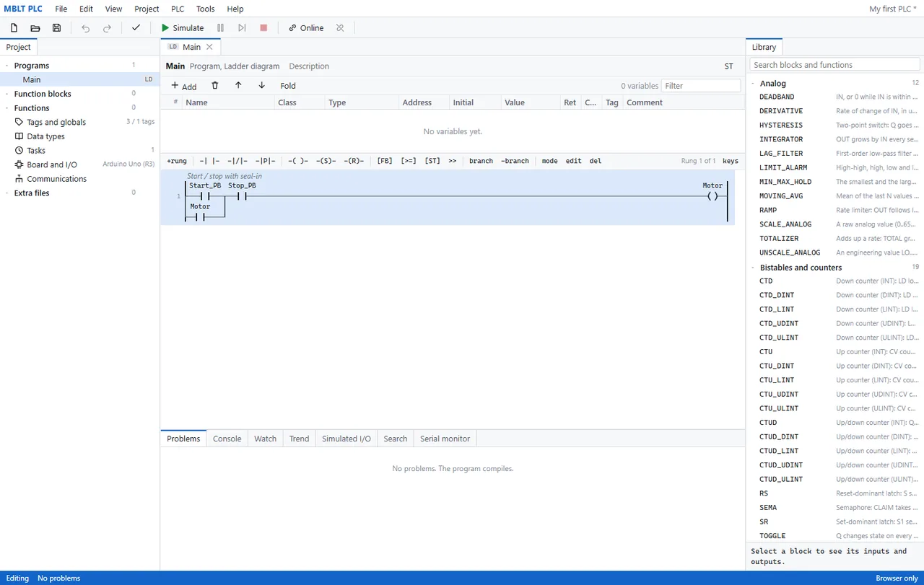Move variable down with the arrow icon
The image size is (924, 585).
261,86
